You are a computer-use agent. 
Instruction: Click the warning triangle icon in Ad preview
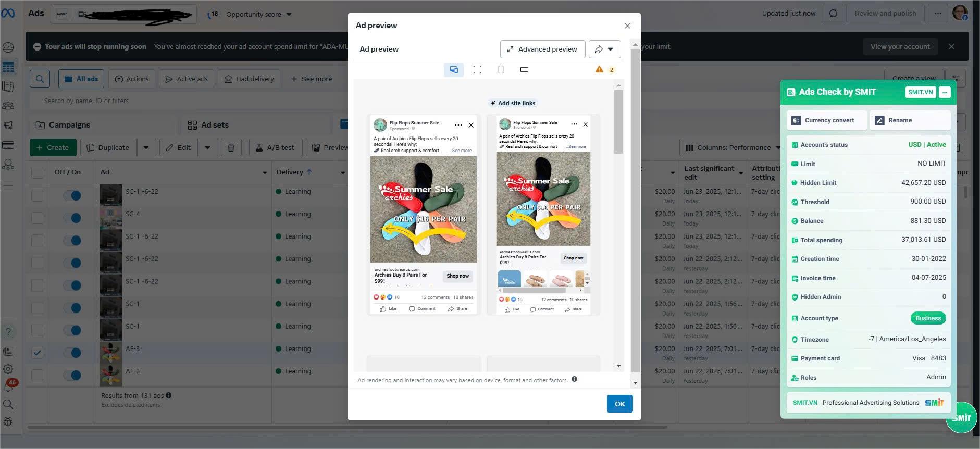pos(599,69)
